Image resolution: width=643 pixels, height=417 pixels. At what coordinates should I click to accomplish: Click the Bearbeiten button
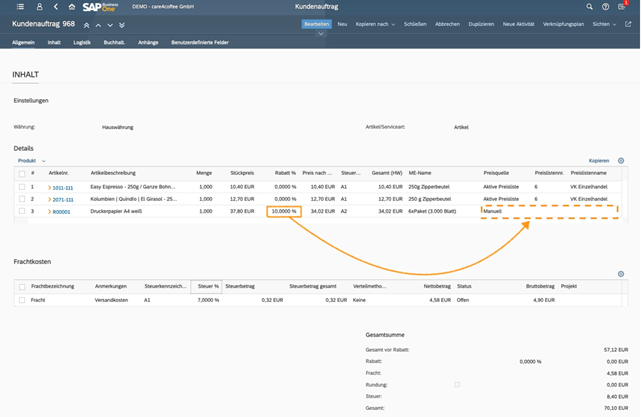point(316,24)
